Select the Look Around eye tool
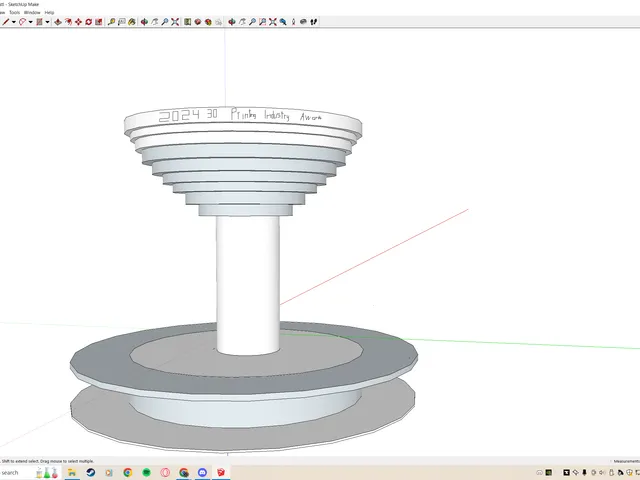Viewport: 640px width, 480px height. 303,22
